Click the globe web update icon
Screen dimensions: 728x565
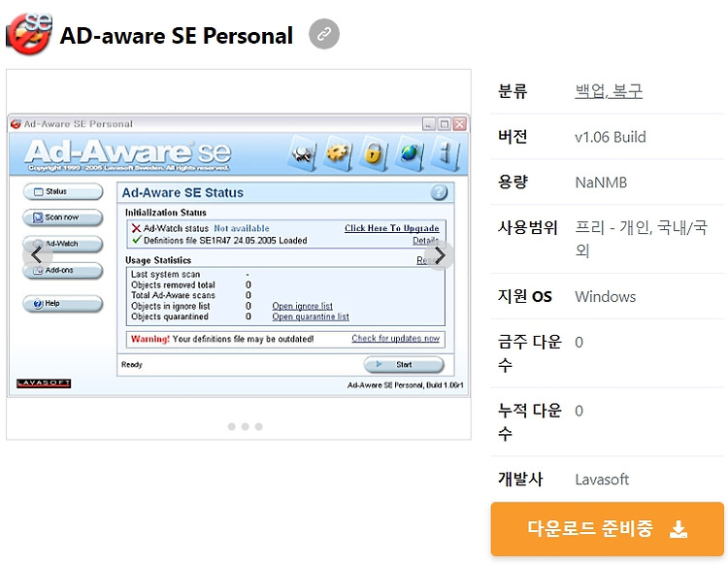pos(410,152)
